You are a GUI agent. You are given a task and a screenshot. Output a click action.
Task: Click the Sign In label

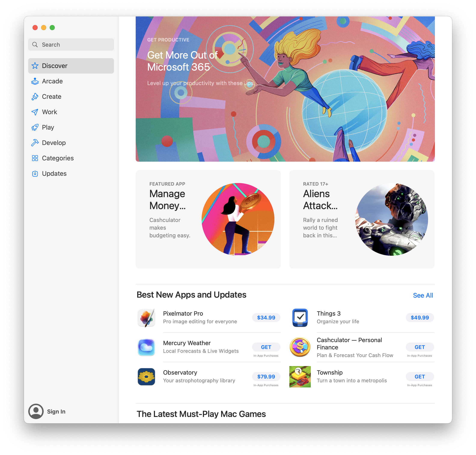[56, 412]
